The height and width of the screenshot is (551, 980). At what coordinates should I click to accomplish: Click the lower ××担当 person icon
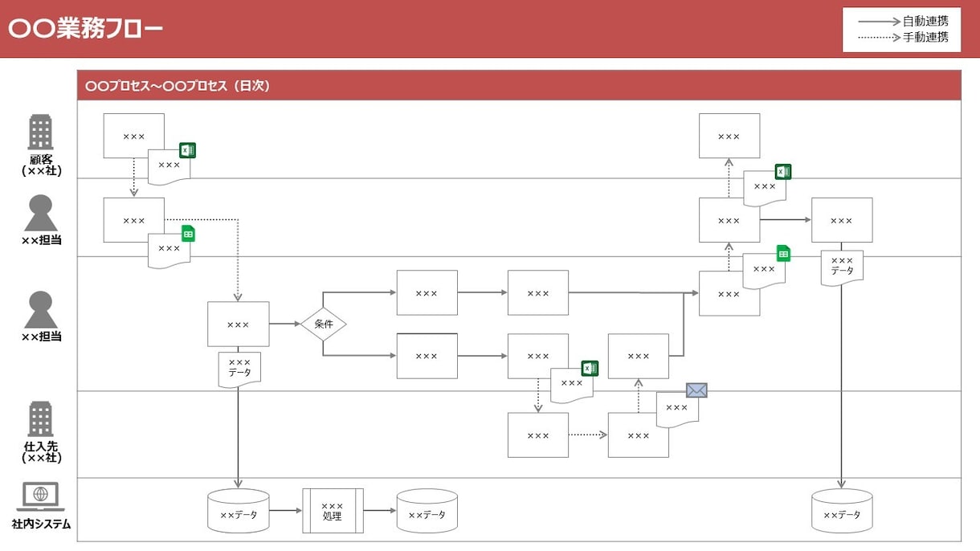click(x=40, y=310)
